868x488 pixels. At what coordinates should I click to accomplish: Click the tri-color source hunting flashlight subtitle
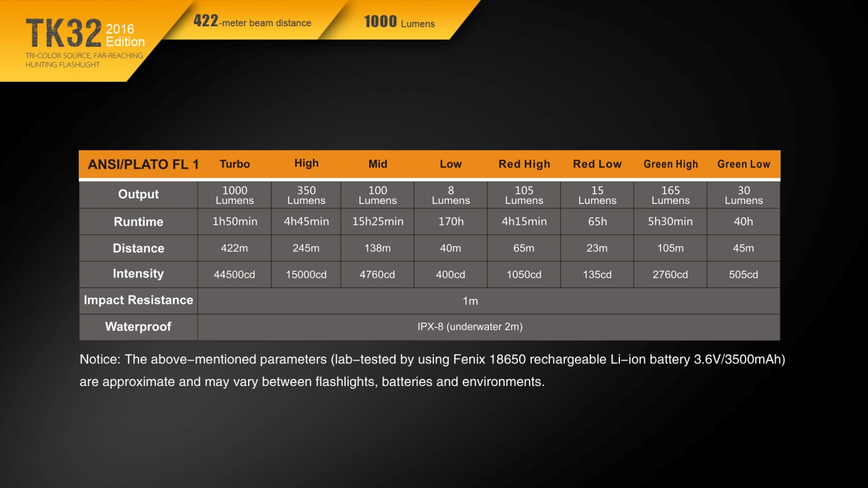point(85,60)
